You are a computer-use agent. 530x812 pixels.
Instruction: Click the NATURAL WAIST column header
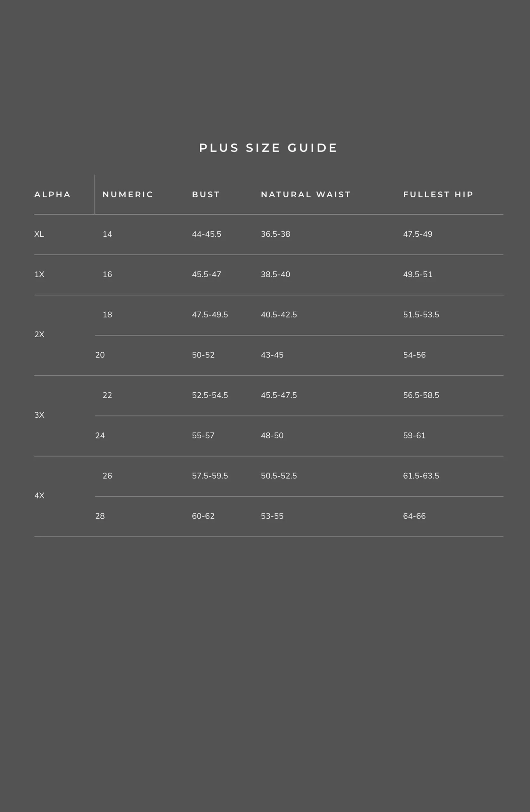click(306, 194)
